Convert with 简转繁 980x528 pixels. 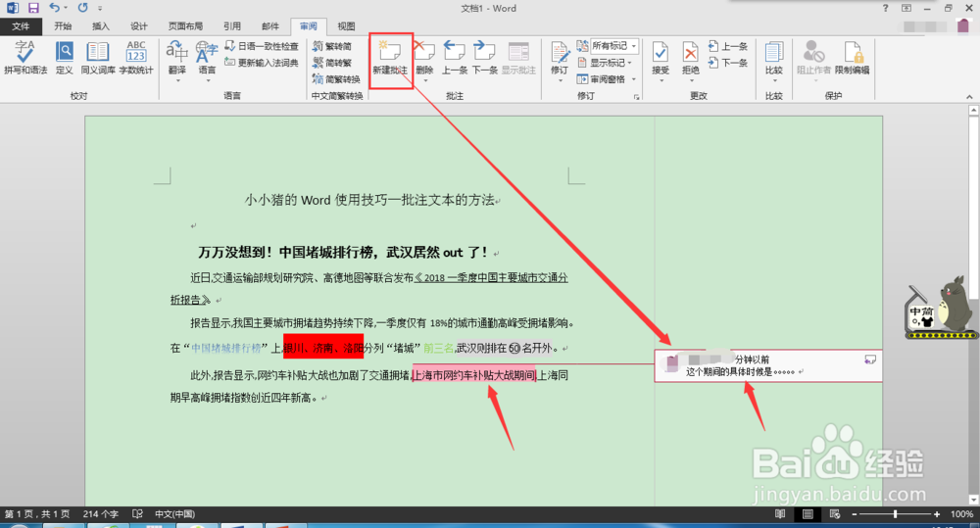coord(332,63)
